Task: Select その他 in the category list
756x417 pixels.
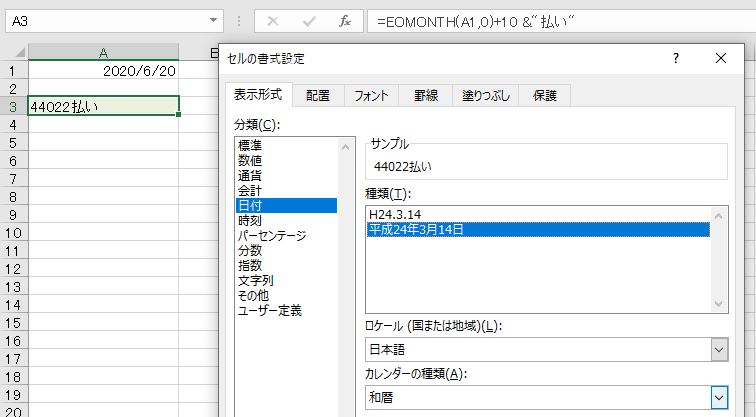Action: point(286,295)
